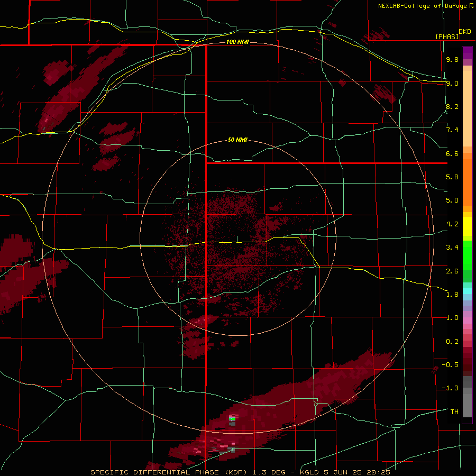Click the 3.4 value on the scale
476x476 pixels.
click(x=452, y=248)
